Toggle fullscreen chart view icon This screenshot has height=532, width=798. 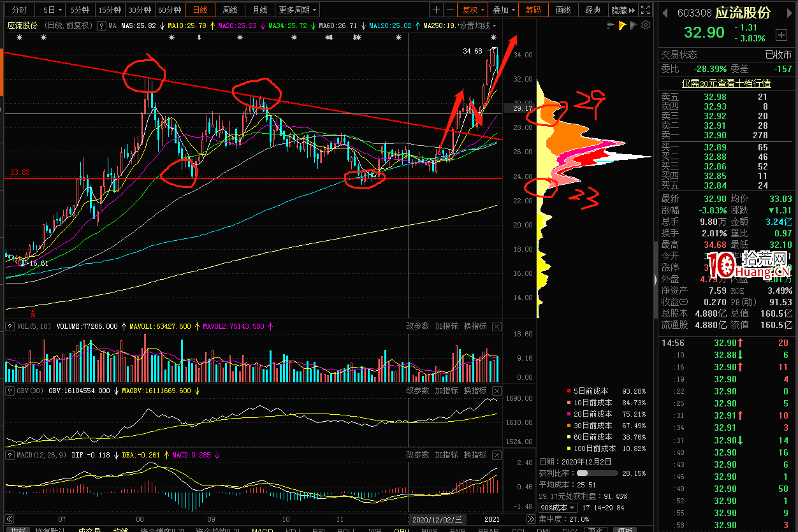click(x=645, y=10)
